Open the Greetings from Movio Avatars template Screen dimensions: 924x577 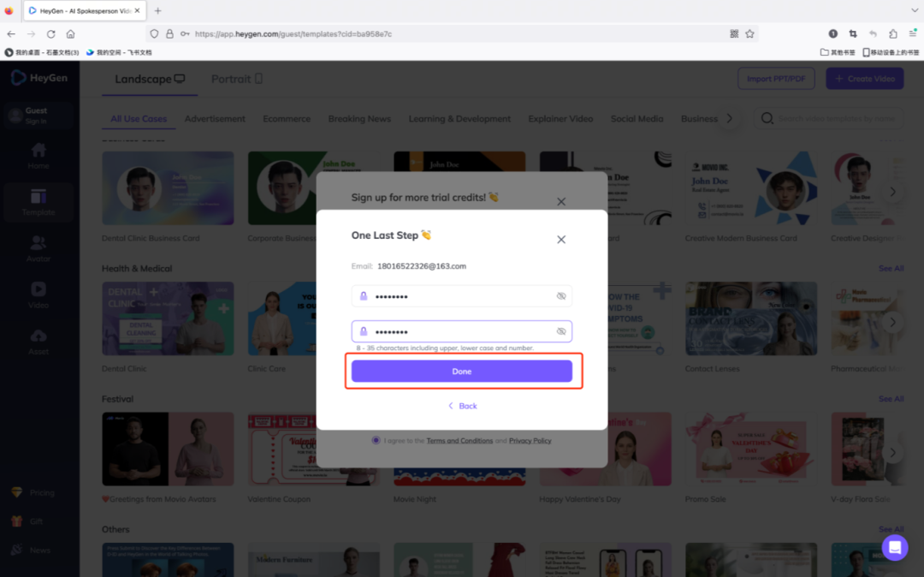pos(168,449)
